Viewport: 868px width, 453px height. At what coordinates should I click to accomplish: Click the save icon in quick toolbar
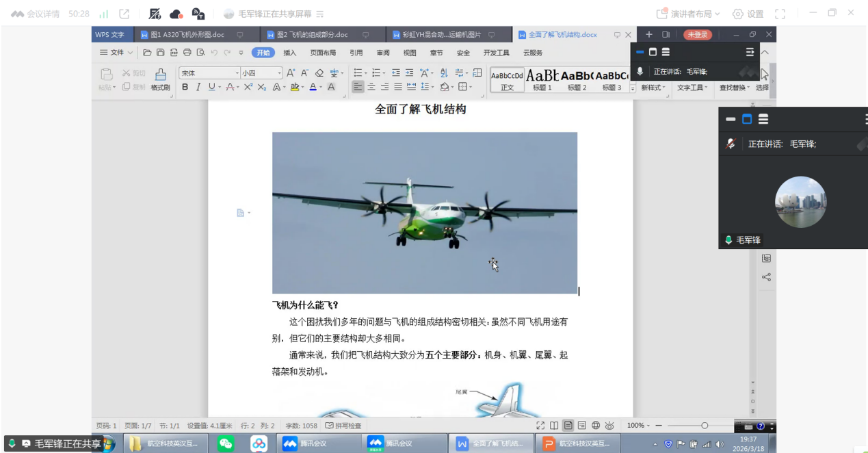tap(160, 53)
